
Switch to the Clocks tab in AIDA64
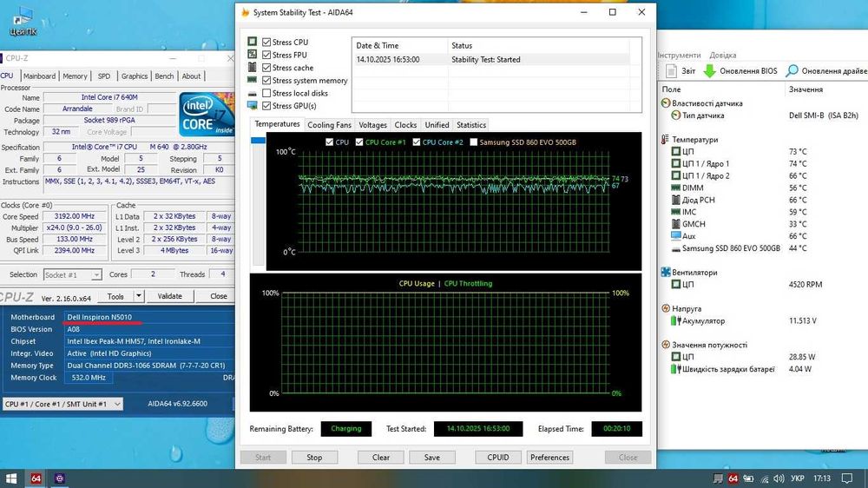(405, 125)
